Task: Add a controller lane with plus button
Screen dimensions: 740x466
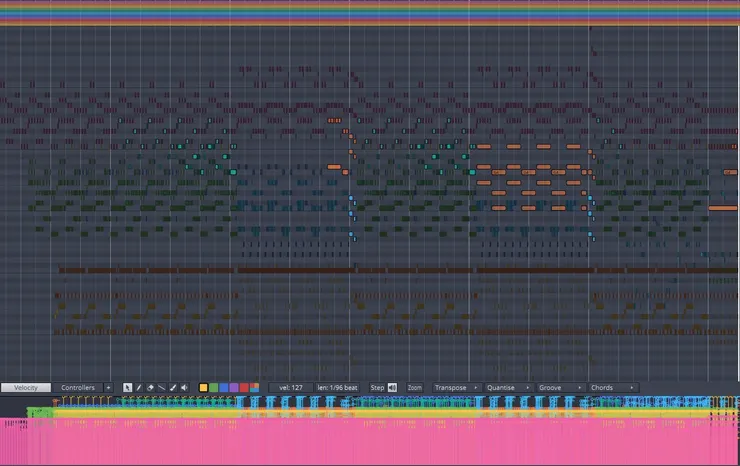Action: 108,388
